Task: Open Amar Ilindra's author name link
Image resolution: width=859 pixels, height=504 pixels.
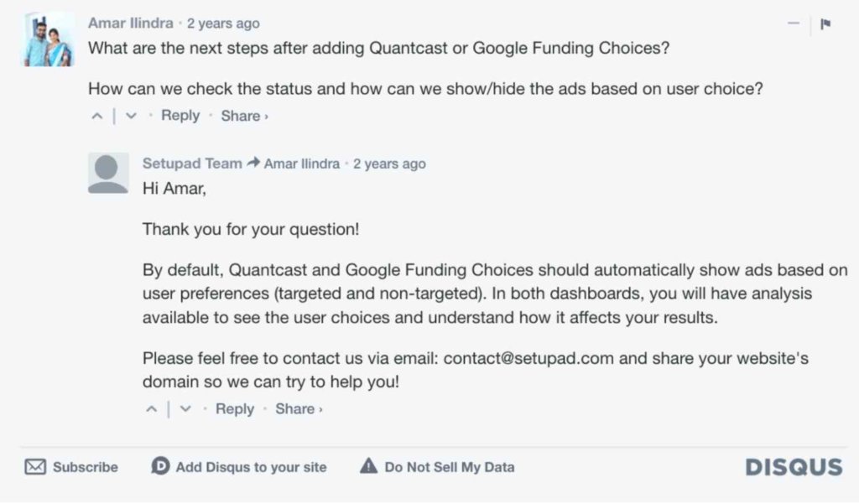Action: [x=130, y=23]
